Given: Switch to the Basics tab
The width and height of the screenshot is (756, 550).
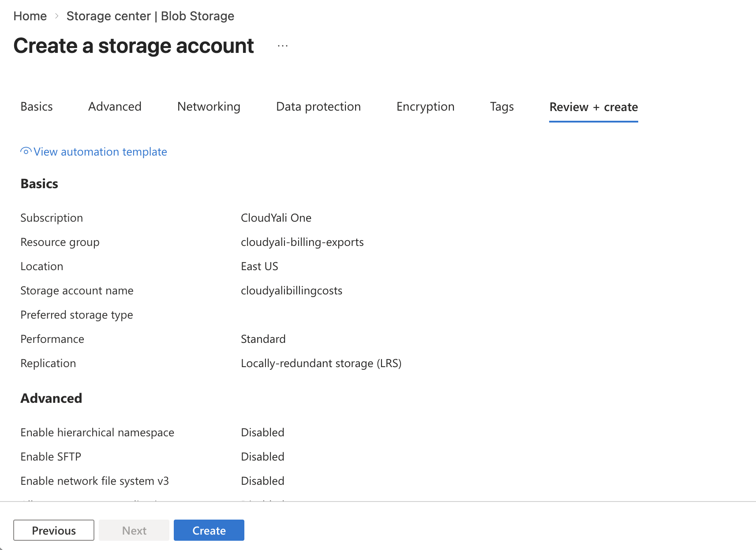Looking at the screenshot, I should pyautogui.click(x=36, y=106).
